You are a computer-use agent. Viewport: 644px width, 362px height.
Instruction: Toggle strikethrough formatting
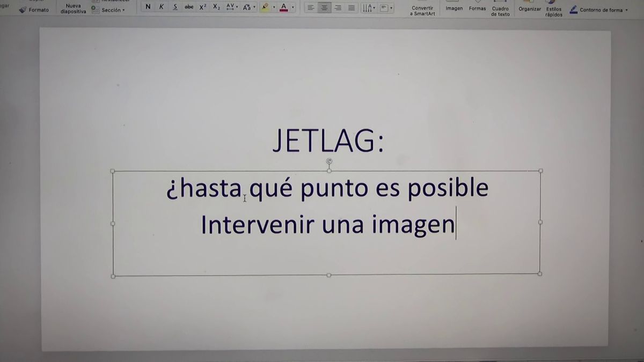[189, 6]
